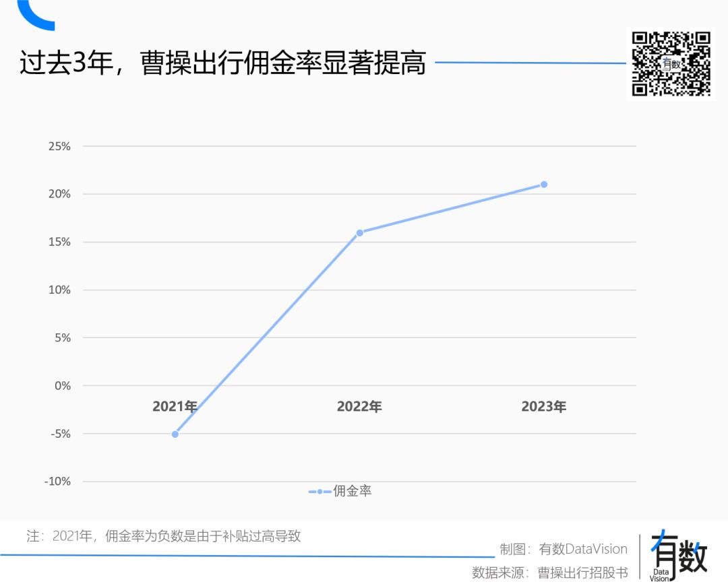Click the 15% y-axis label
The image size is (728, 588).
[x=59, y=242]
